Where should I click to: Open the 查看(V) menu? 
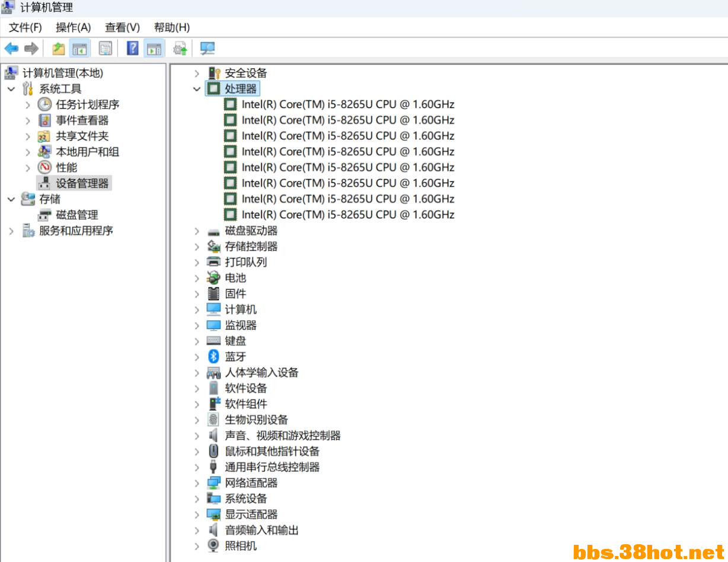[x=122, y=27]
